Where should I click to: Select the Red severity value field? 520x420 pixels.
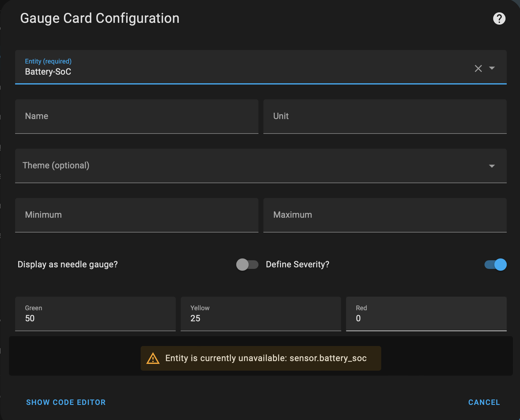(426, 318)
